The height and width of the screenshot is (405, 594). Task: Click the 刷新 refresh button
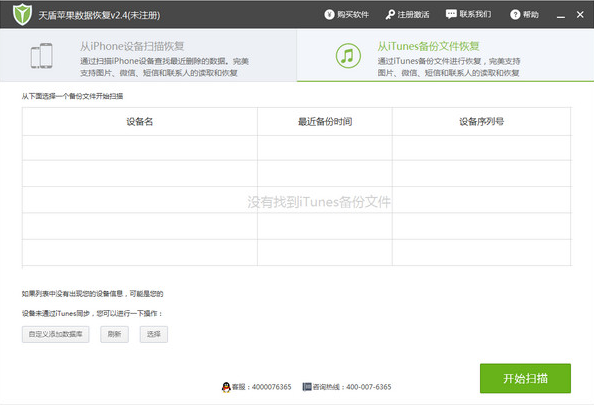(114, 334)
